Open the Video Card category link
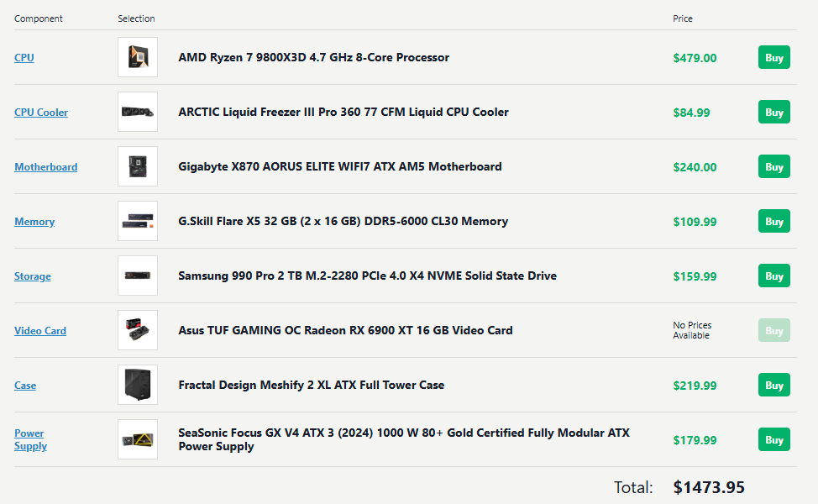 pos(40,331)
